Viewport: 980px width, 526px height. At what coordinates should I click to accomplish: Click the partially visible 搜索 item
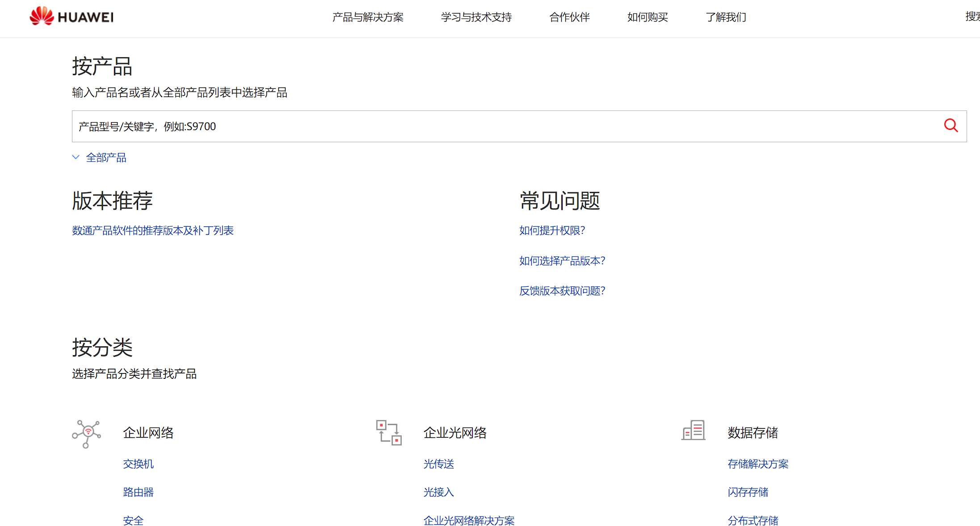972,17
